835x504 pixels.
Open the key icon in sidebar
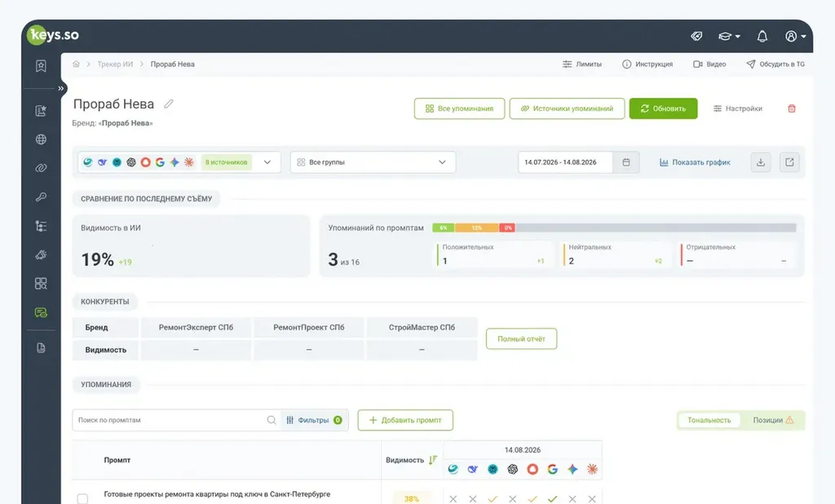(41, 197)
